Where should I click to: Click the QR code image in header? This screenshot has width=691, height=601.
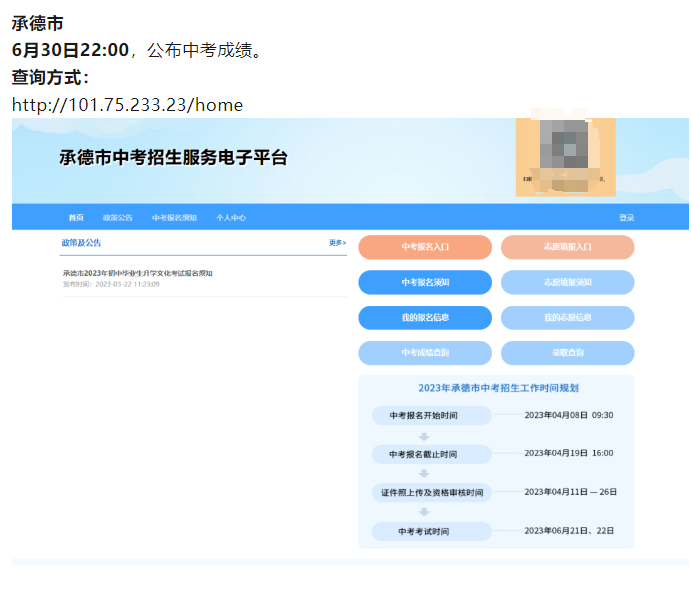(565, 156)
